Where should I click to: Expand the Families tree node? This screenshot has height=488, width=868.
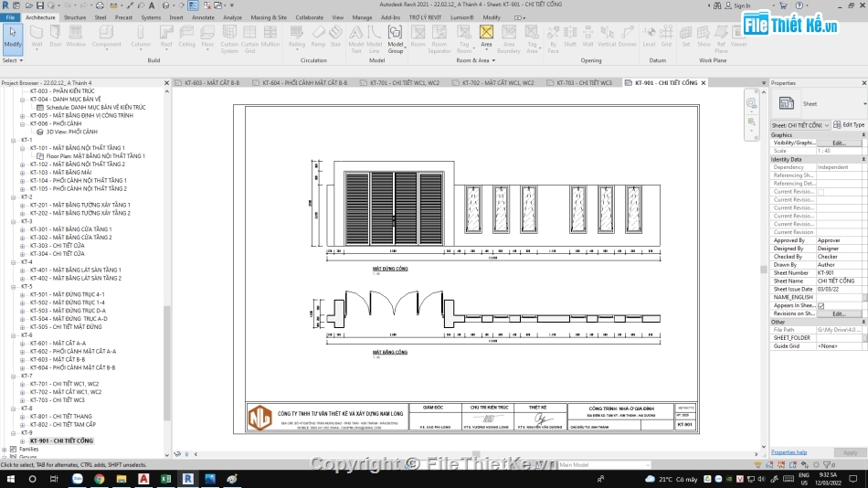tap(5, 450)
